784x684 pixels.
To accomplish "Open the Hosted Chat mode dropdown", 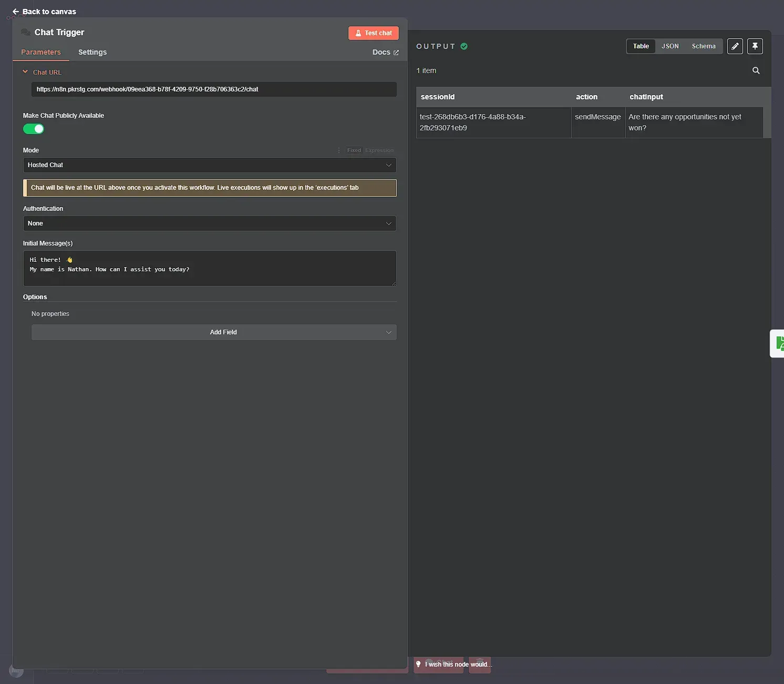I will tap(210, 165).
